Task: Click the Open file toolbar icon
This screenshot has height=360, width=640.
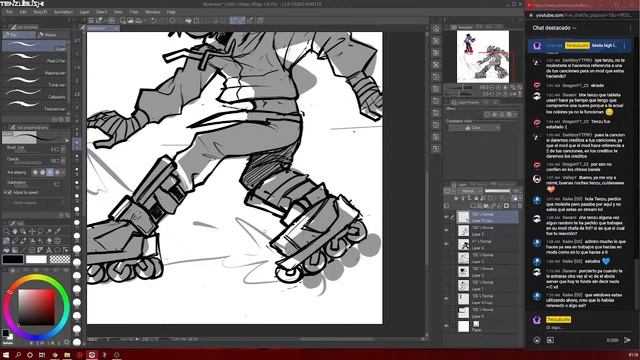Action: 131,20
